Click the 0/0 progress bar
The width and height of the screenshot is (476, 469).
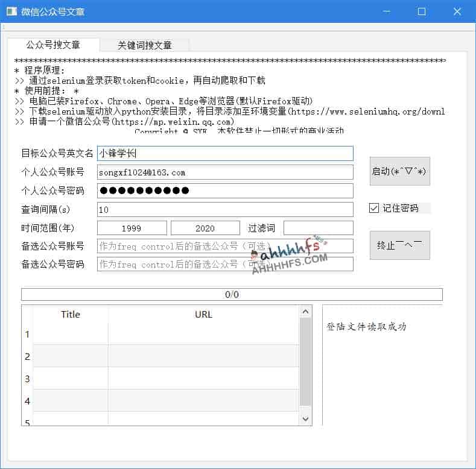232,295
